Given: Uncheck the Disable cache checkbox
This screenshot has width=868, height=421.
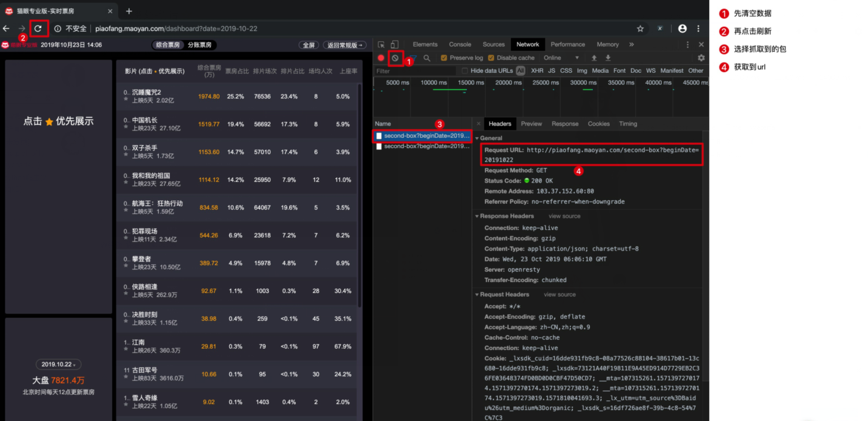Looking at the screenshot, I should (491, 58).
